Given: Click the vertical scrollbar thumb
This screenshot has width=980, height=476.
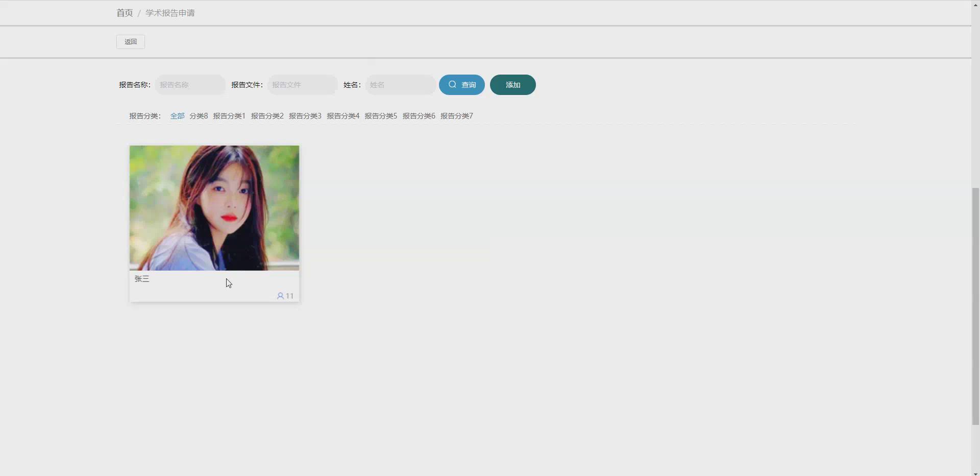Looking at the screenshot, I should pos(975,306).
